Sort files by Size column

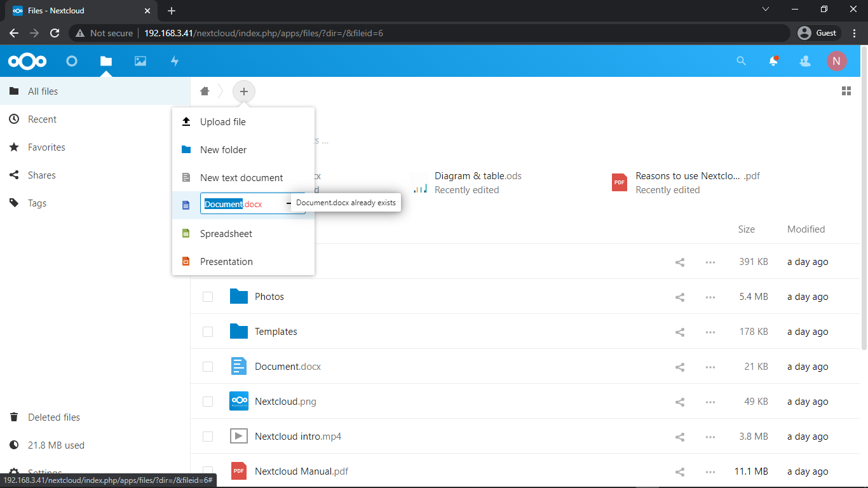(x=747, y=229)
